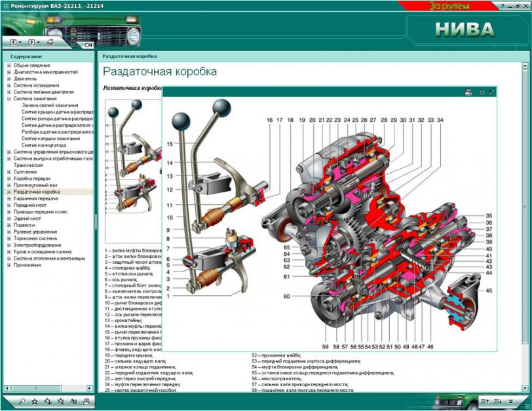Select Кузов и оснащение салона
The height and width of the screenshot is (411, 532).
pos(43,252)
